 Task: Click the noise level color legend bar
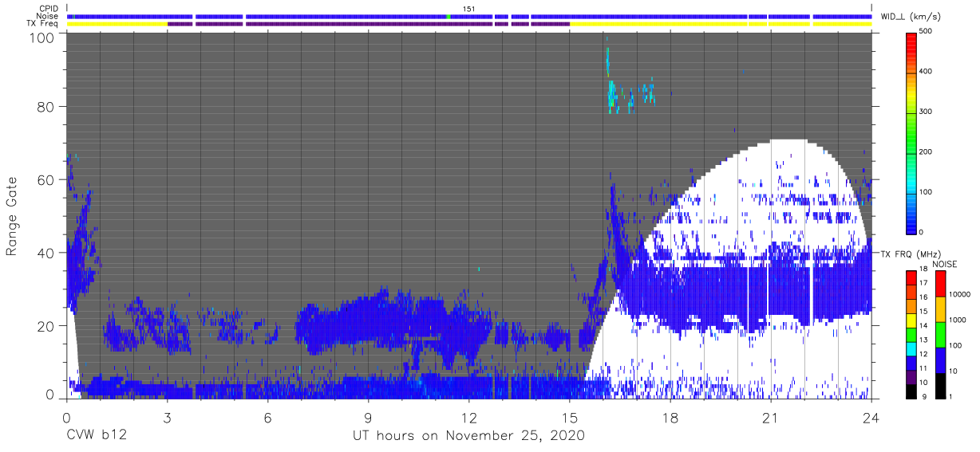939,335
